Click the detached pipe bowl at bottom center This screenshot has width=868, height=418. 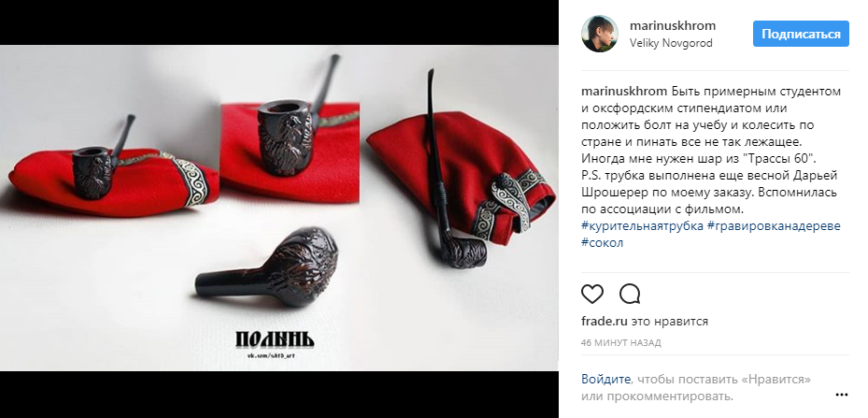pyautogui.click(x=266, y=267)
